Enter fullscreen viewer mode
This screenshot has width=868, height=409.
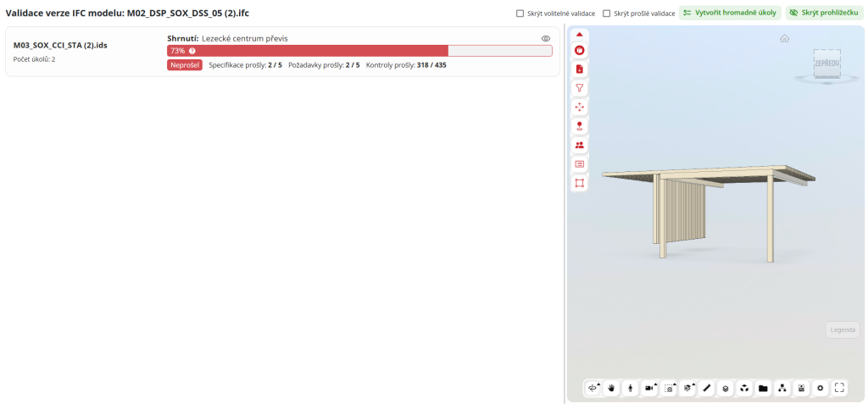[840, 388]
